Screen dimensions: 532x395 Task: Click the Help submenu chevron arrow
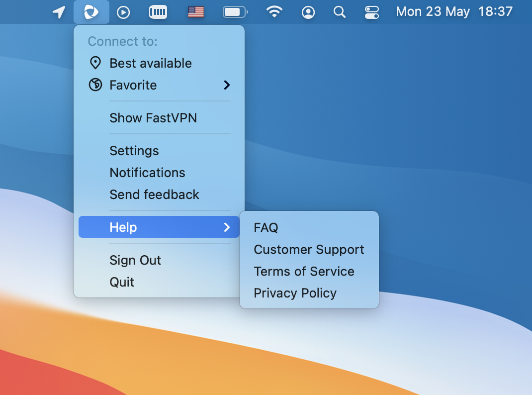[227, 227]
